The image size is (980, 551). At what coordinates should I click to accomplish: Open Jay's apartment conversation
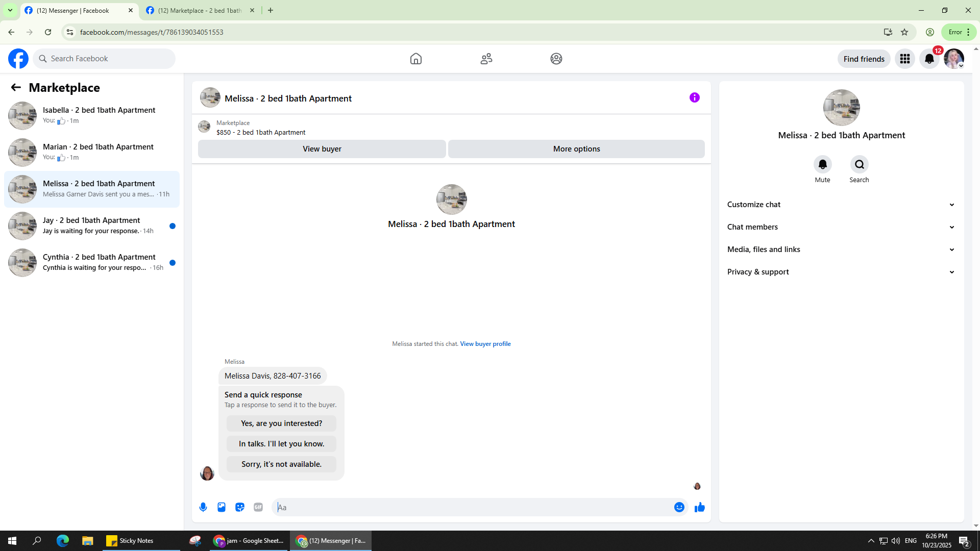pos(92,226)
